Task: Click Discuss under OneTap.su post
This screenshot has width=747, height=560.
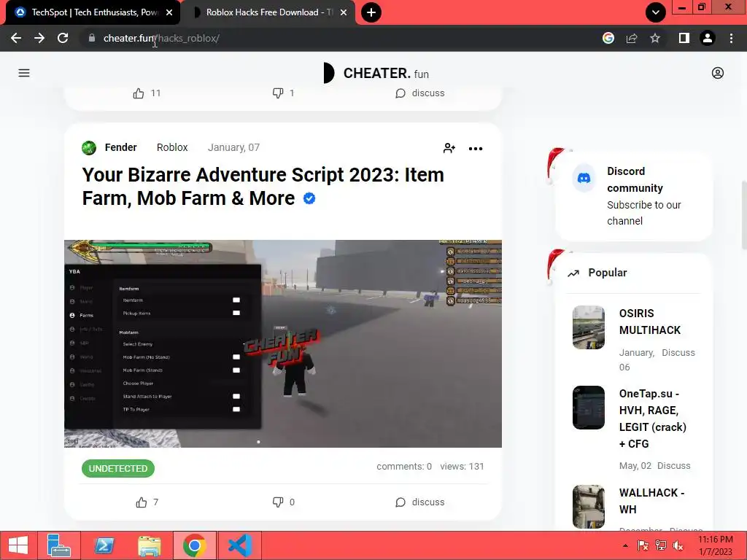Action: coord(673,466)
